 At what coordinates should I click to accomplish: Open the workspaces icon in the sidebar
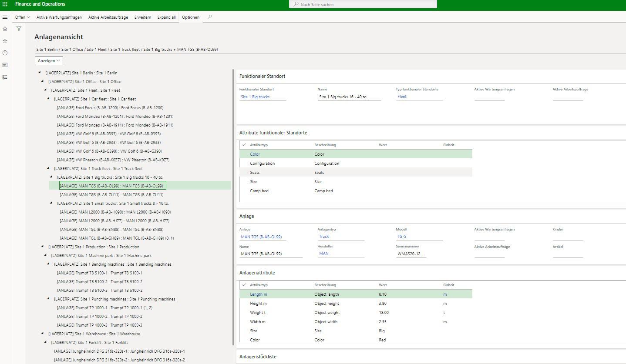[x=5, y=65]
